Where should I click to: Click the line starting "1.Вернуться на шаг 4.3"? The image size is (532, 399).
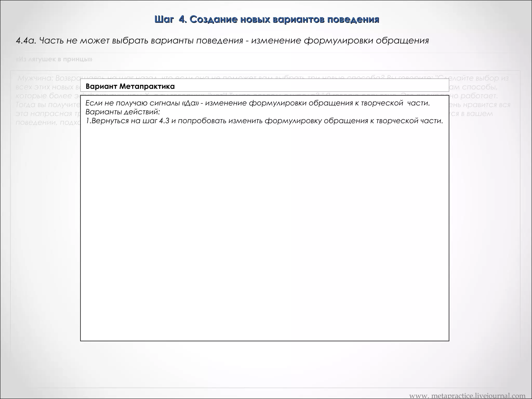[264, 121]
